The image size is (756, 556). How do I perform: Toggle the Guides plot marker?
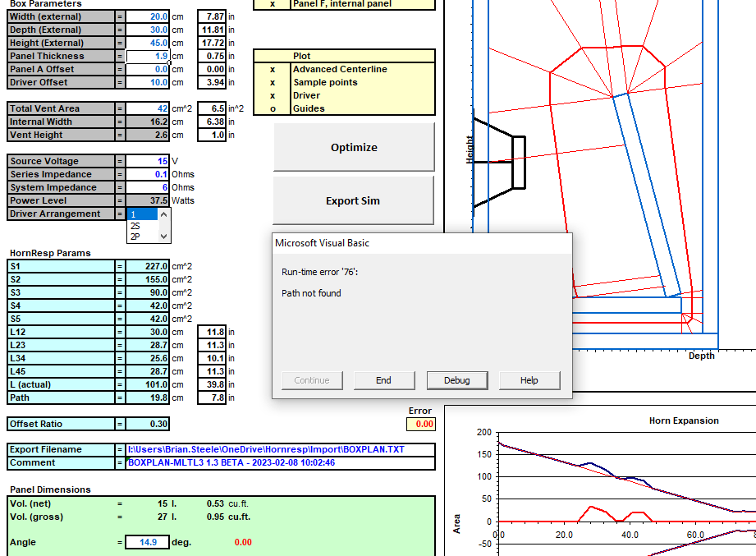[x=273, y=108]
